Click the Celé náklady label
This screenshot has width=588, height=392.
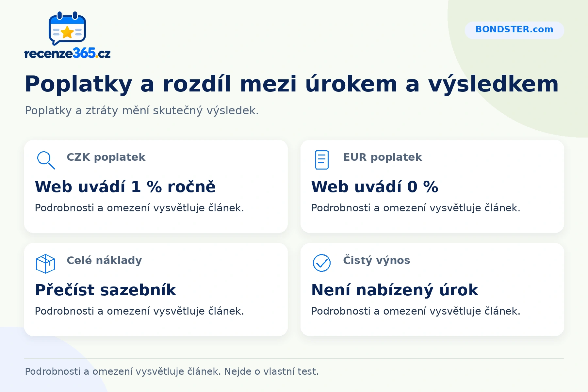tap(104, 260)
